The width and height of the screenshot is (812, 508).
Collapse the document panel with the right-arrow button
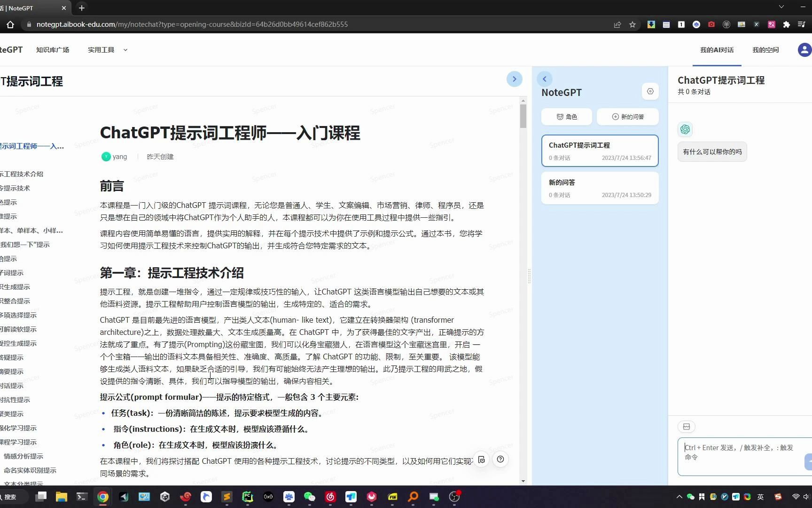coord(514,79)
